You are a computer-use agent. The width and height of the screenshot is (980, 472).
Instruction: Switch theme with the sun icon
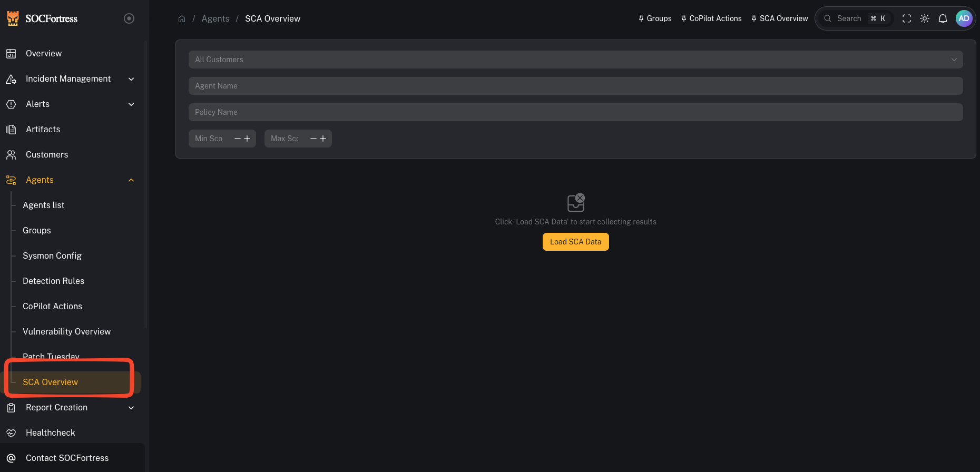(925, 18)
